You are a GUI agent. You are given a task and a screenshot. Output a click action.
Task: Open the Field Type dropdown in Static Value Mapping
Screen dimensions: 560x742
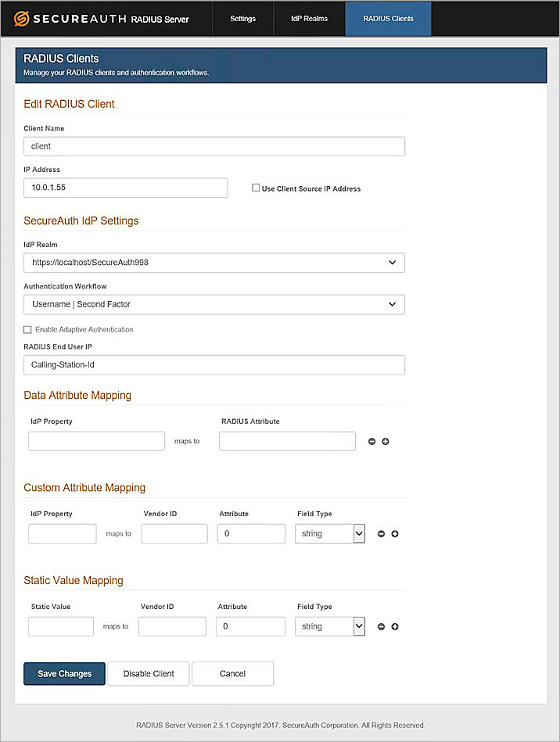coord(358,626)
